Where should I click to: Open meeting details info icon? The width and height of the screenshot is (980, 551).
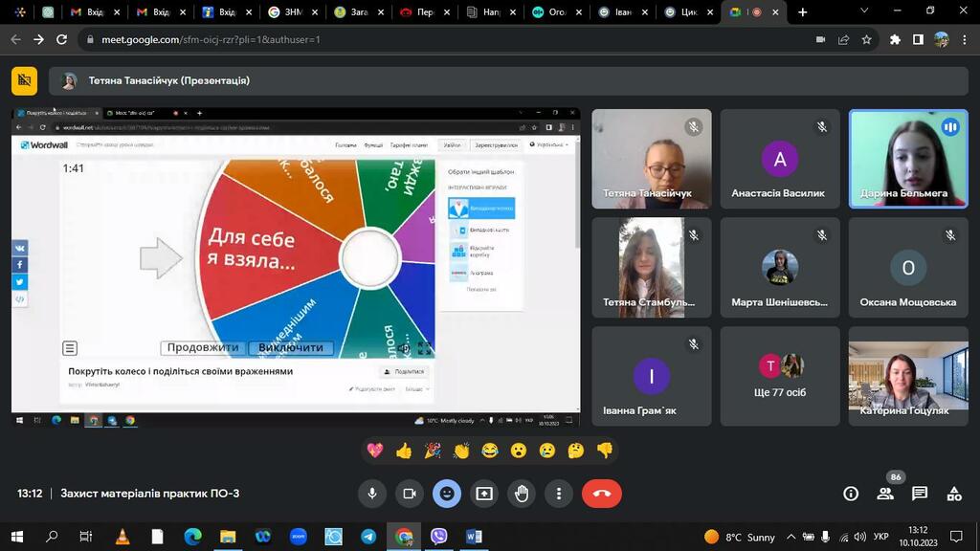[851, 494]
